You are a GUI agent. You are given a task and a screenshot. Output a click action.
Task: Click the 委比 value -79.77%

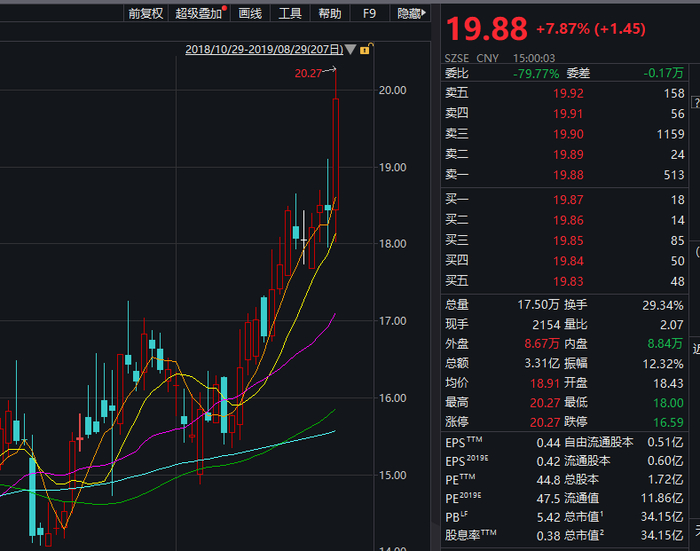pyautogui.click(x=536, y=73)
